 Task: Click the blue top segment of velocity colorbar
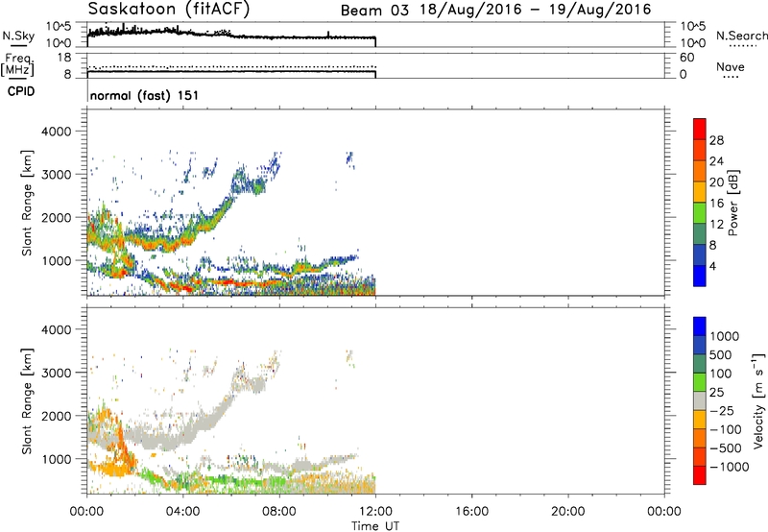click(x=700, y=326)
